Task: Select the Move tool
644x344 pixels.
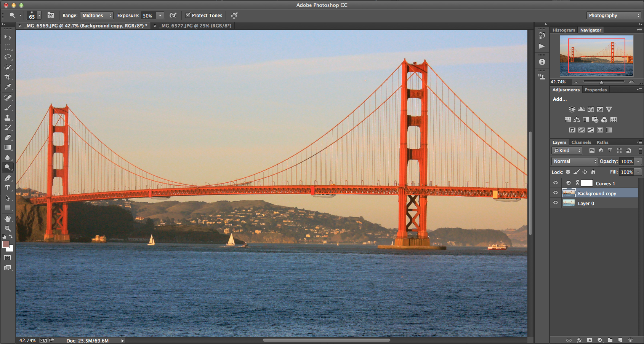Action: coord(8,37)
